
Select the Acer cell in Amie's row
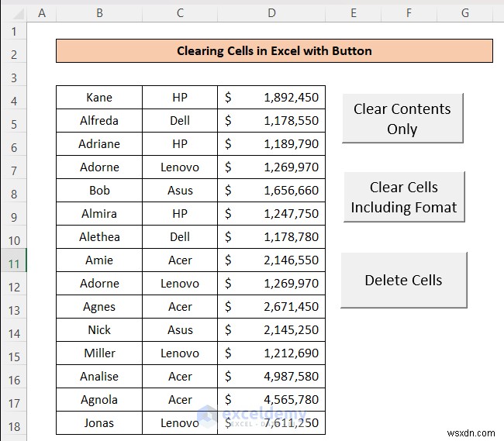[180, 260]
